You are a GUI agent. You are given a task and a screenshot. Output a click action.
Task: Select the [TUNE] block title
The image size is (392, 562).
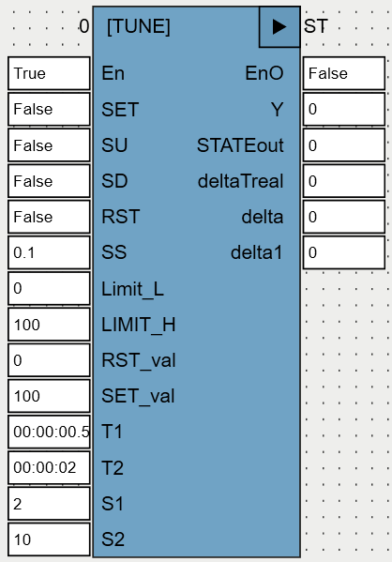(138, 26)
